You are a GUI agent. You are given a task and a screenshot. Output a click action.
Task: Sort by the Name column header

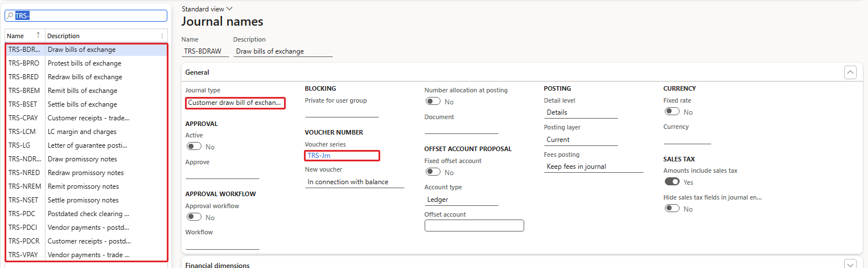click(x=15, y=36)
